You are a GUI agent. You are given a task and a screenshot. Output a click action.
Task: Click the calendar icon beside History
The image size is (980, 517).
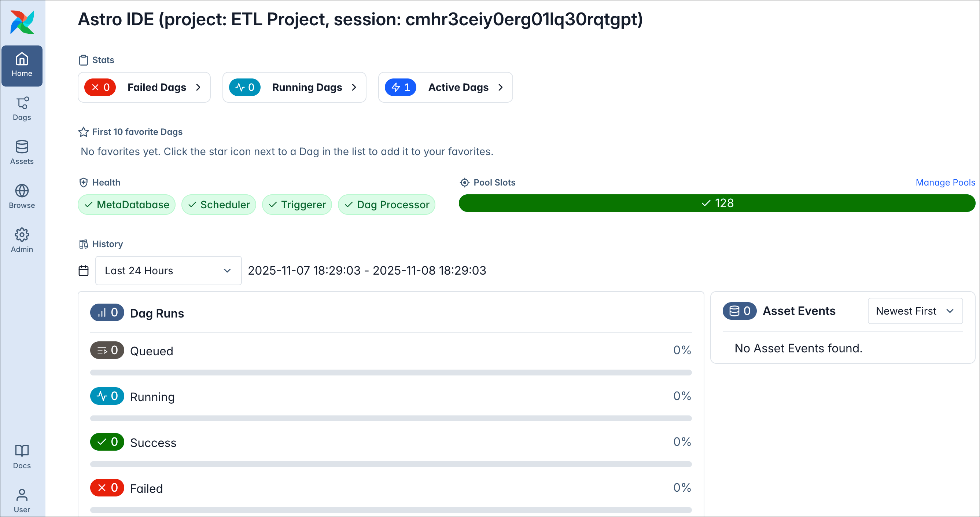[x=83, y=271]
